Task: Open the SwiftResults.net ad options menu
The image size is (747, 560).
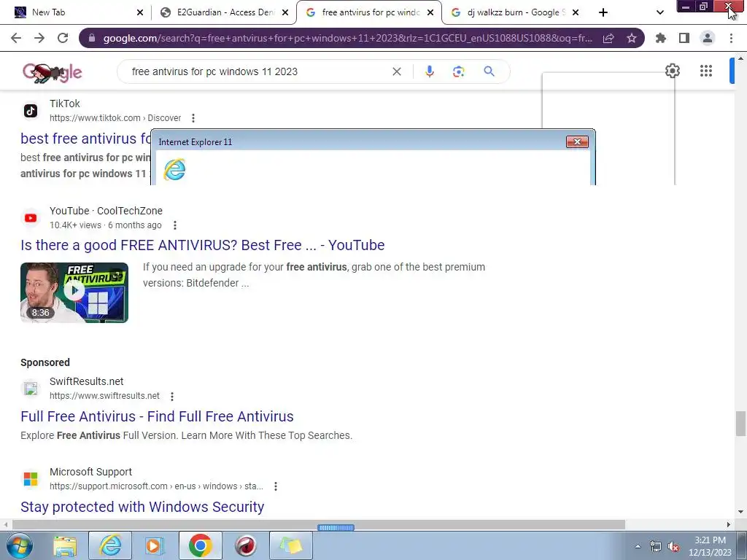Action: 172,396
